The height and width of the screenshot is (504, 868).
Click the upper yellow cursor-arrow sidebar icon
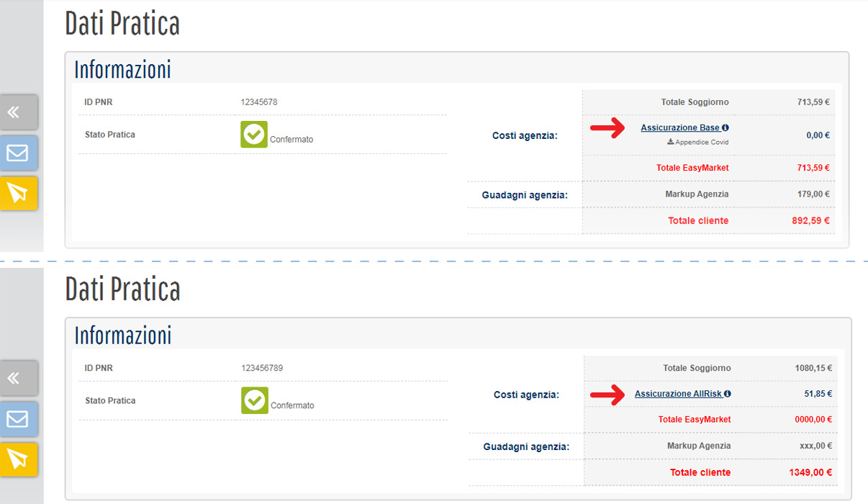tap(18, 193)
